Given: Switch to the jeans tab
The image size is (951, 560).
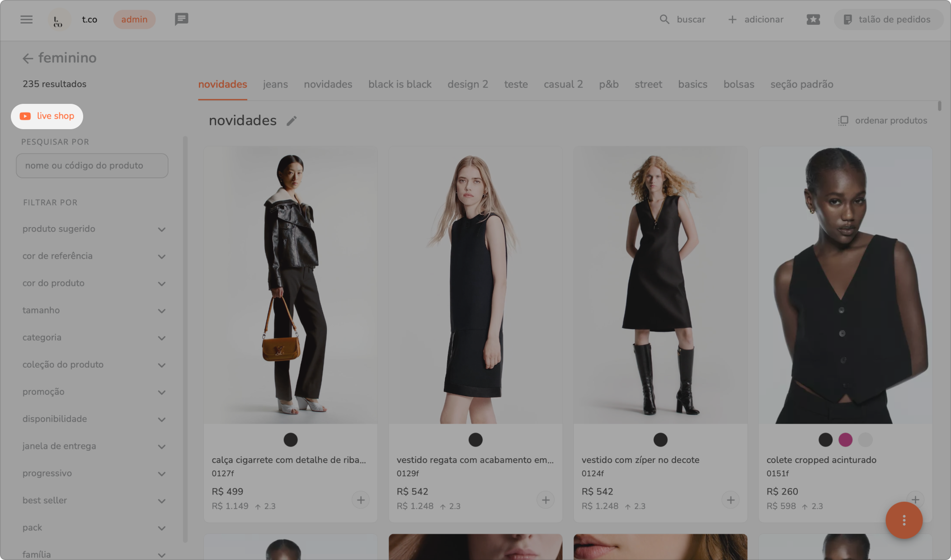Looking at the screenshot, I should click(275, 84).
